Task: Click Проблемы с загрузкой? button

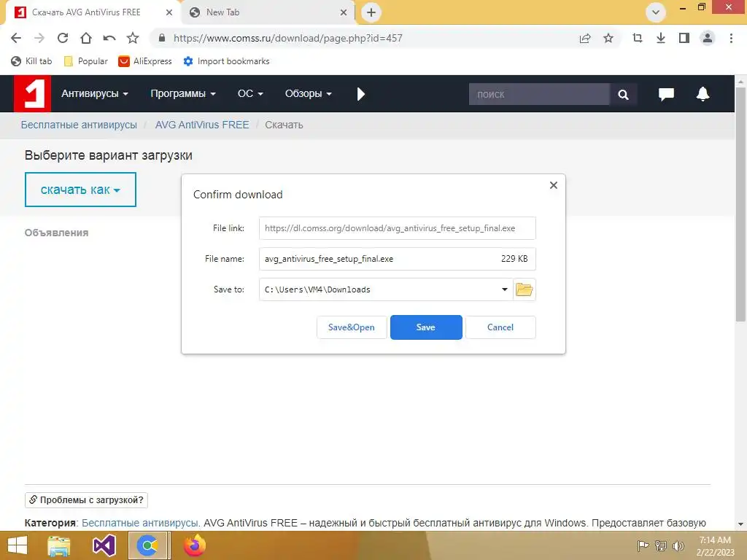Action: (86, 500)
